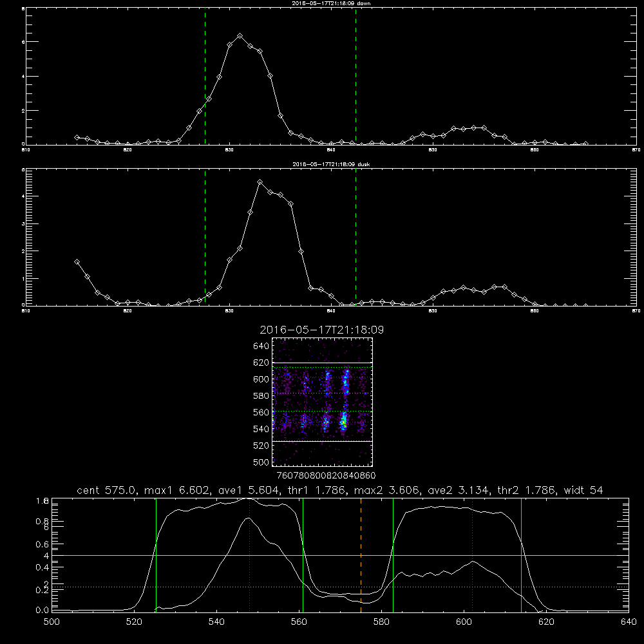
Task: Click x-axis label '540' of the bottom plot
Action: tap(216, 621)
